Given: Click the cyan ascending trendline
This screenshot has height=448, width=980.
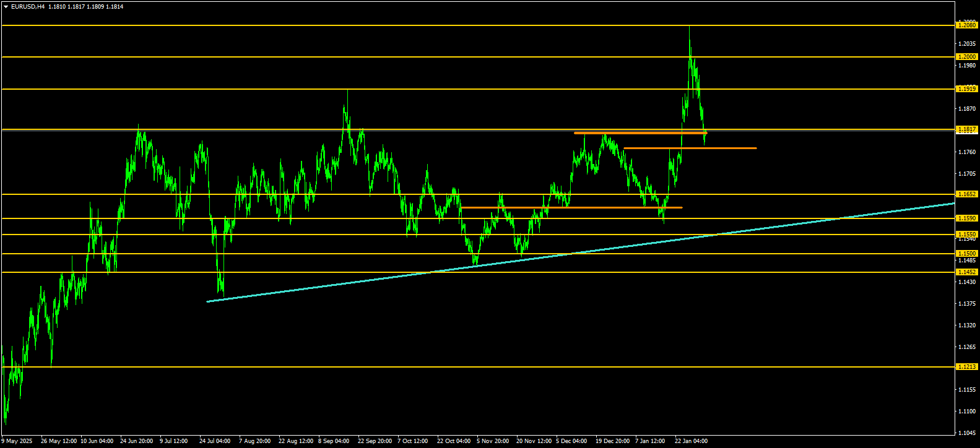Looking at the screenshot, I should [580, 252].
